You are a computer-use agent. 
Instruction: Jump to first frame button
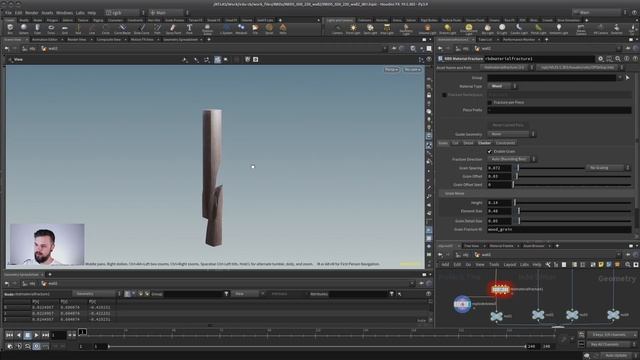pos(9,335)
